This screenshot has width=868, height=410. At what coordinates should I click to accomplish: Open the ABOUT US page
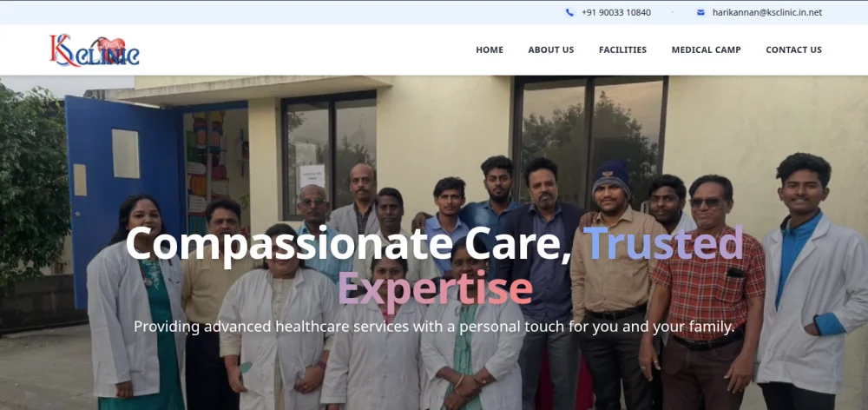(x=551, y=50)
